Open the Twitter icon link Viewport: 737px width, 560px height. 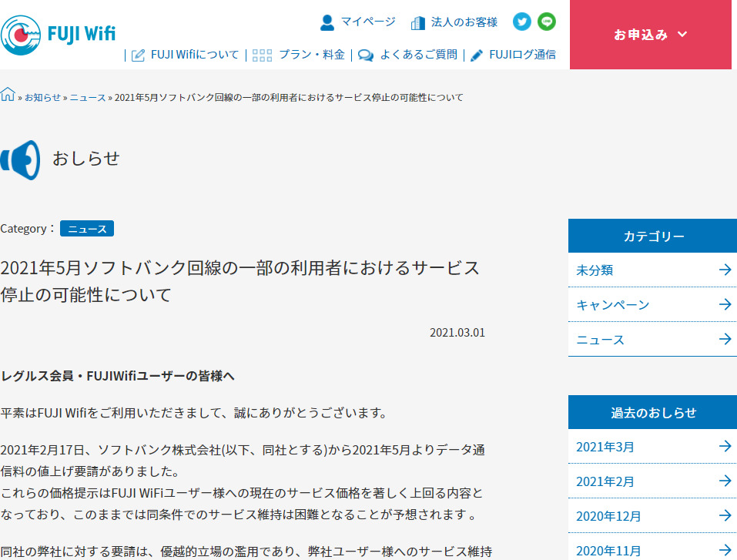[x=521, y=22]
